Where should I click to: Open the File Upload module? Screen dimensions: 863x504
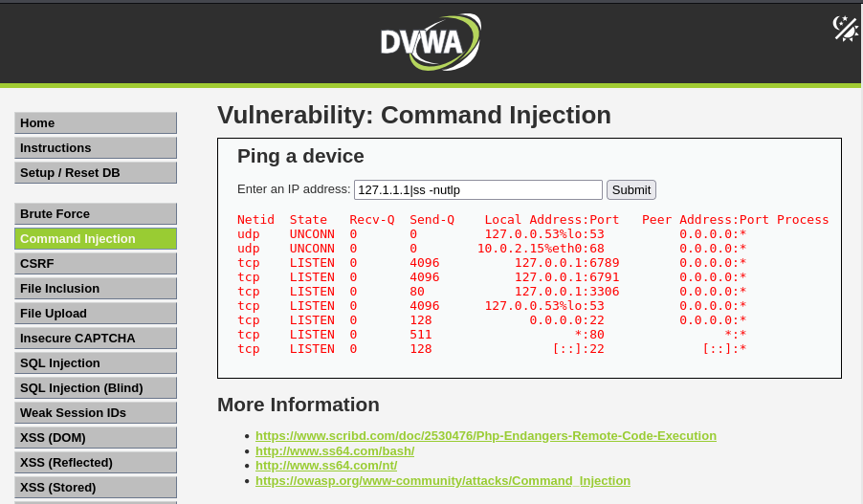[x=96, y=314]
